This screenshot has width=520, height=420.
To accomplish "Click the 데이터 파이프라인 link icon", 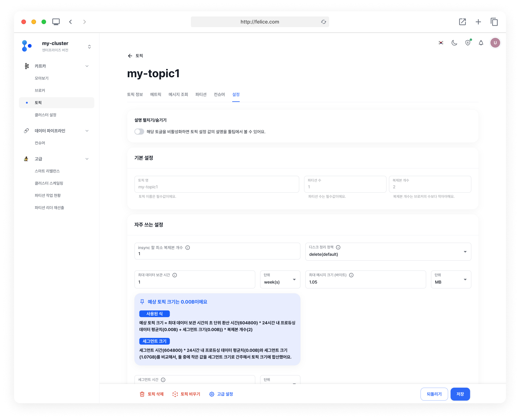I will (26, 131).
